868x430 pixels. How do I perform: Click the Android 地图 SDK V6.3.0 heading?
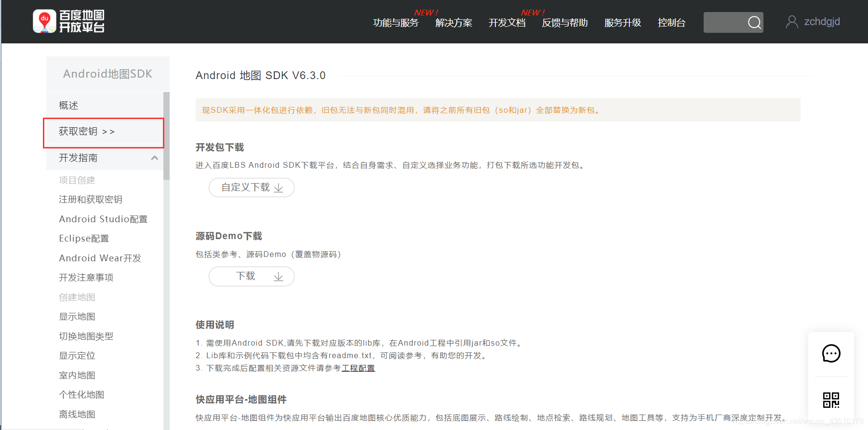(260, 76)
